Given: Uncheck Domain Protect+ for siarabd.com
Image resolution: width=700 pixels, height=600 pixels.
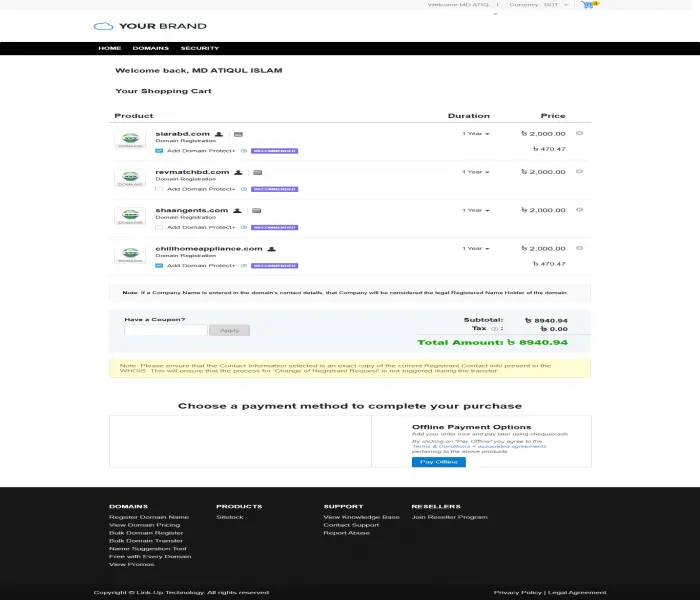Looking at the screenshot, I should [159, 150].
